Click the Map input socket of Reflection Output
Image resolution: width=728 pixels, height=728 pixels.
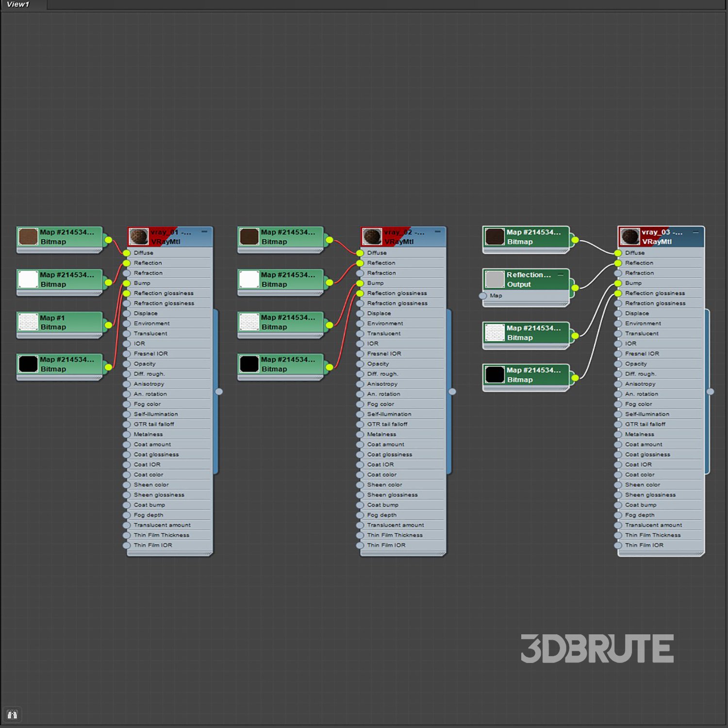tap(483, 296)
